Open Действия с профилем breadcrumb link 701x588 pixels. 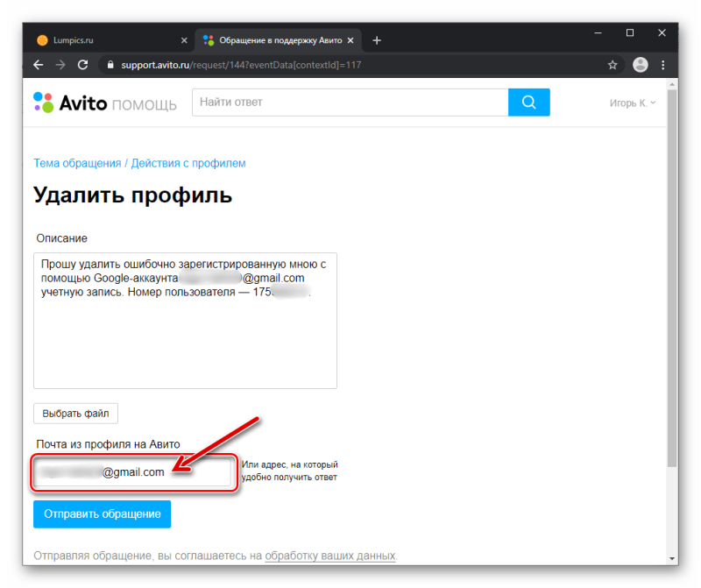click(x=188, y=163)
